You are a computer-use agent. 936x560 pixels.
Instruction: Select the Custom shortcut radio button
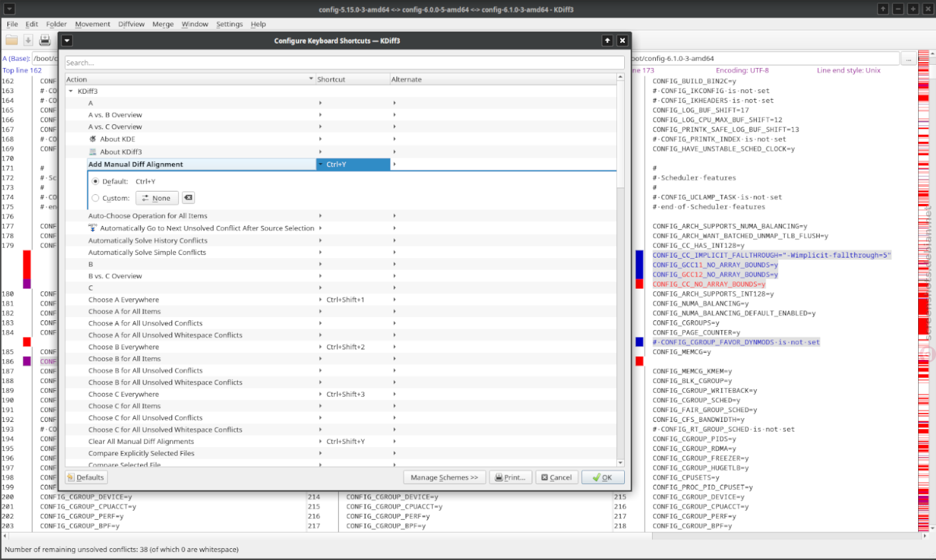(x=96, y=198)
